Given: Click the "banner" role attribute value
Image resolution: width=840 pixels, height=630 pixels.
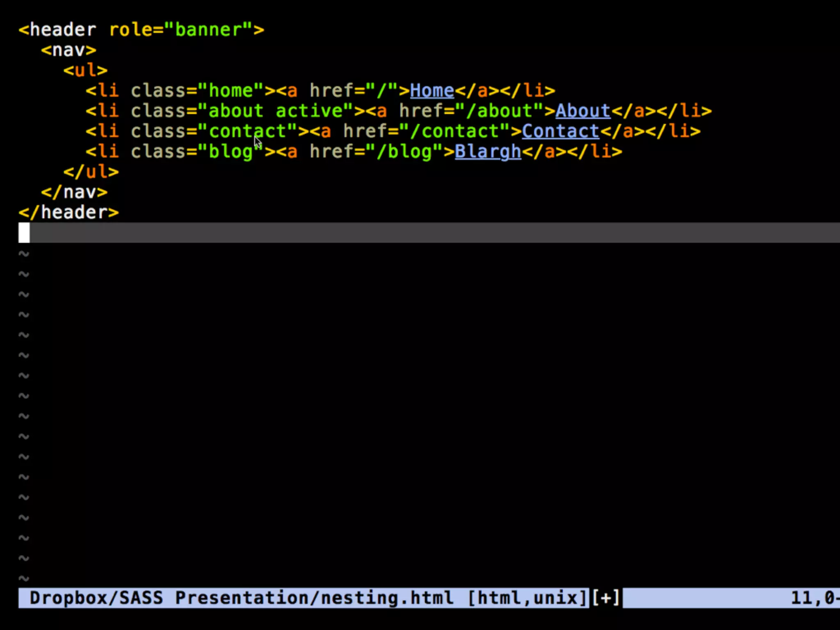Looking at the screenshot, I should (x=208, y=30).
